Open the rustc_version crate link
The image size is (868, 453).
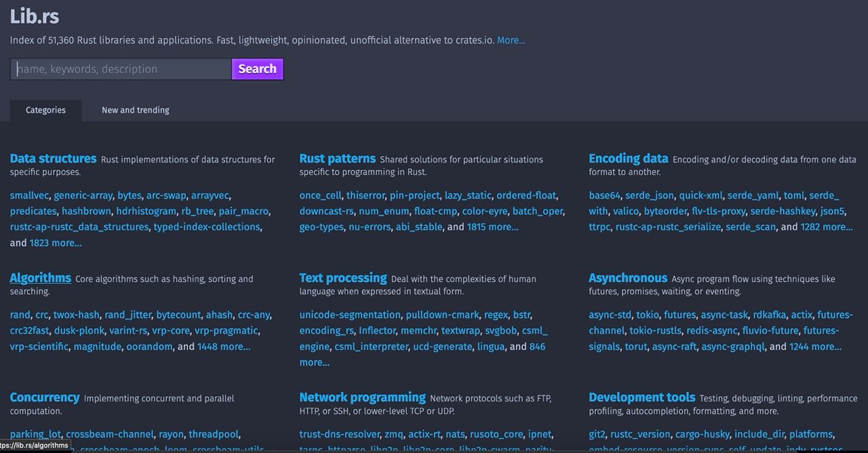(639, 434)
